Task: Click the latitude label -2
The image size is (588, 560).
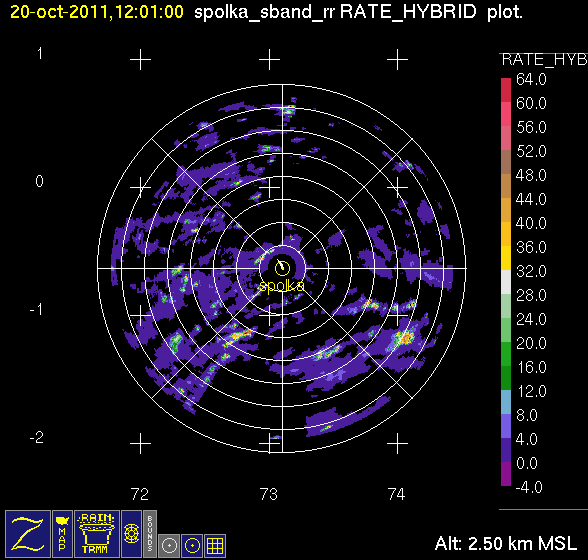Action: (37, 437)
